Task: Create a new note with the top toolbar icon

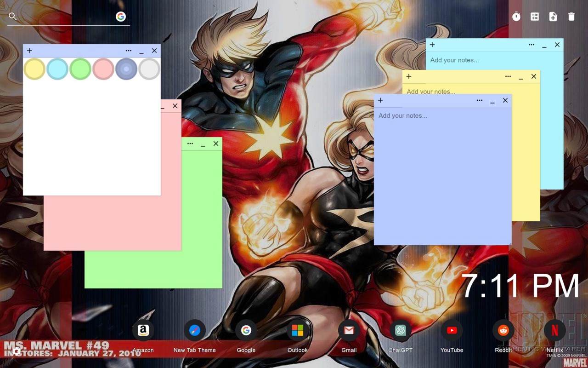Action: click(x=553, y=17)
